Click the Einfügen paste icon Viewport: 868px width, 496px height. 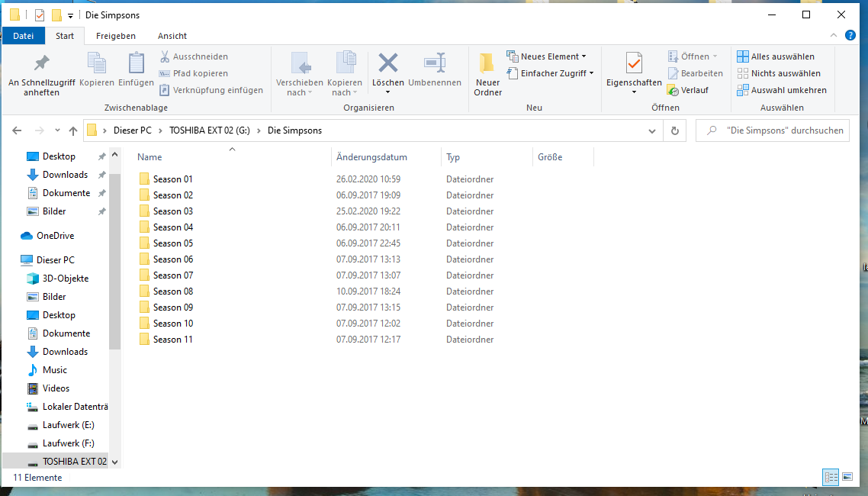click(x=137, y=63)
